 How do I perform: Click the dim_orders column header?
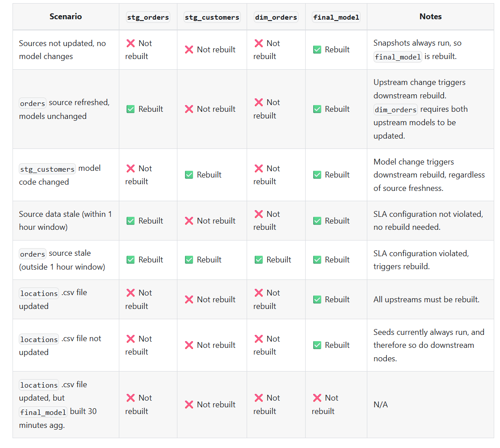click(x=276, y=17)
